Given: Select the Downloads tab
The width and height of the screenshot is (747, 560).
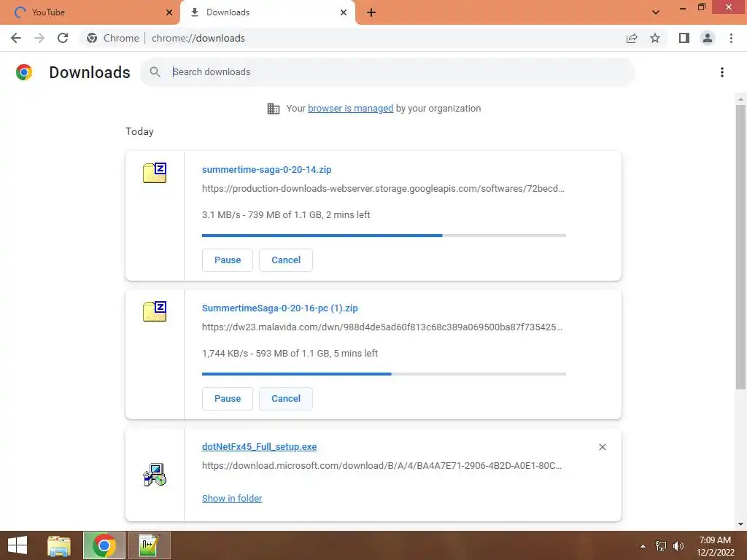Looking at the screenshot, I should pos(267,12).
